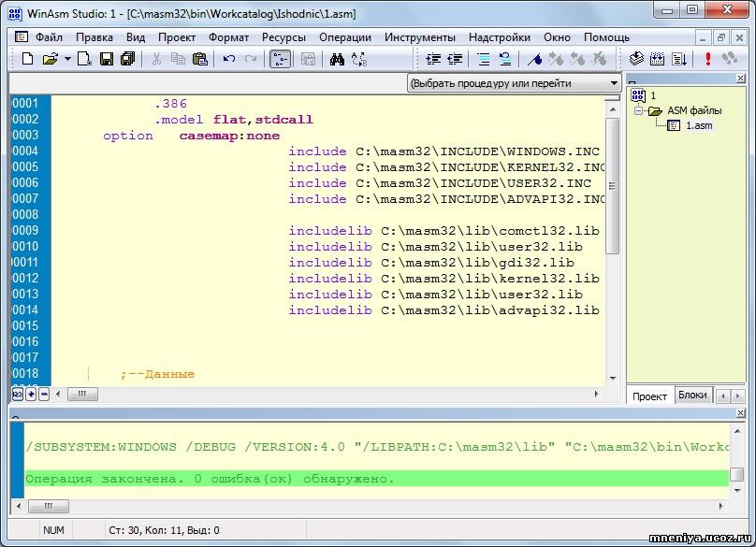Click the output panel horizontal scrollbar thumb
This screenshot has height=547, width=756.
(x=49, y=506)
